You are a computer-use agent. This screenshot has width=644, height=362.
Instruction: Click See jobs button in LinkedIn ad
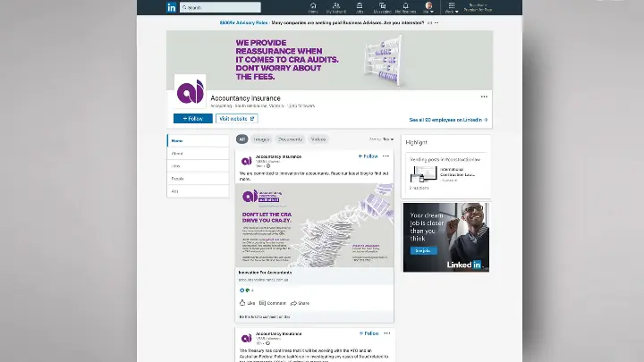coord(423,251)
